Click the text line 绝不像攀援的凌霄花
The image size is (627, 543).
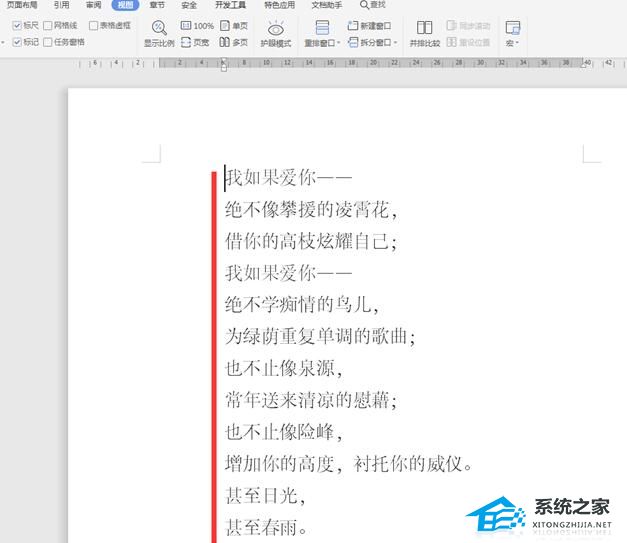[311, 210]
